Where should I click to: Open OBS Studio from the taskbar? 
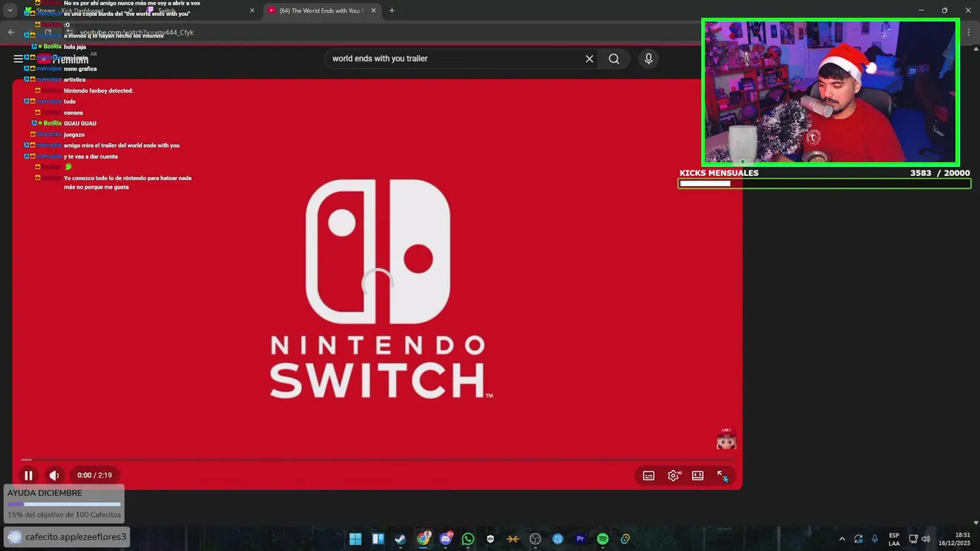[535, 539]
